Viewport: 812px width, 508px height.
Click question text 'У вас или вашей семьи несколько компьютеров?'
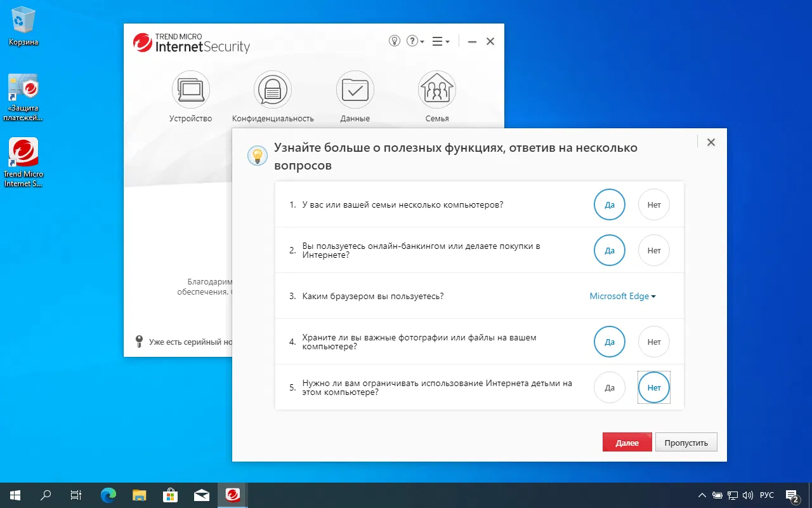click(x=403, y=205)
